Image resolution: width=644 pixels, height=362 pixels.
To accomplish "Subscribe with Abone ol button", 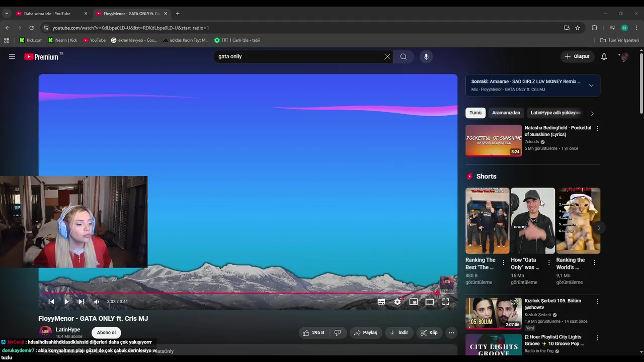I will pos(106,332).
